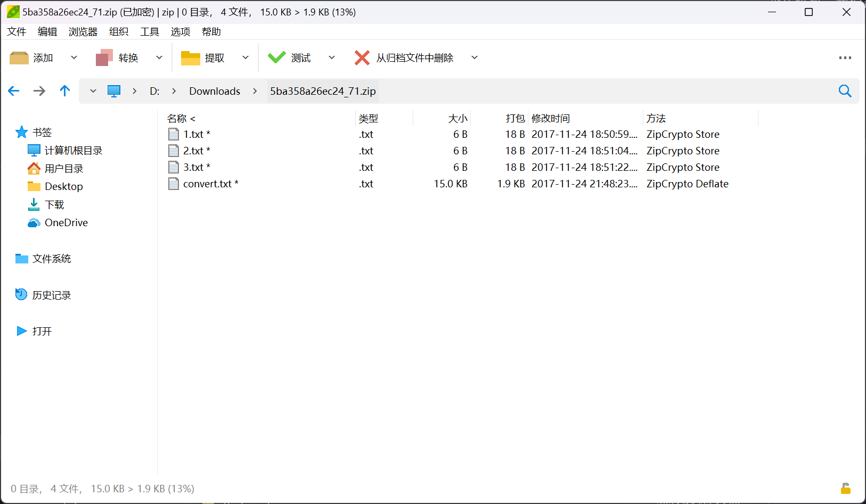Click the PeaZip icon in title bar

[x=13, y=12]
